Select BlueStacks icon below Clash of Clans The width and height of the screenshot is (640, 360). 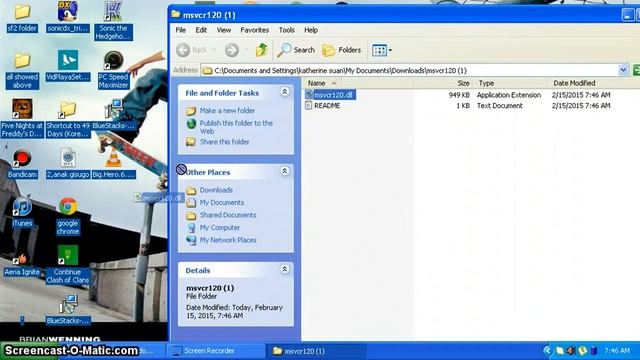(68, 310)
